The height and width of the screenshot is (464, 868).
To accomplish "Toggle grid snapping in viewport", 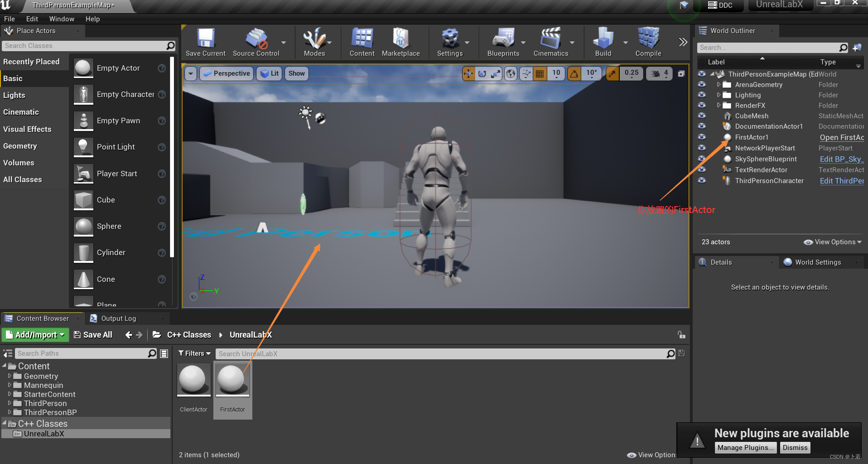I will click(x=540, y=73).
